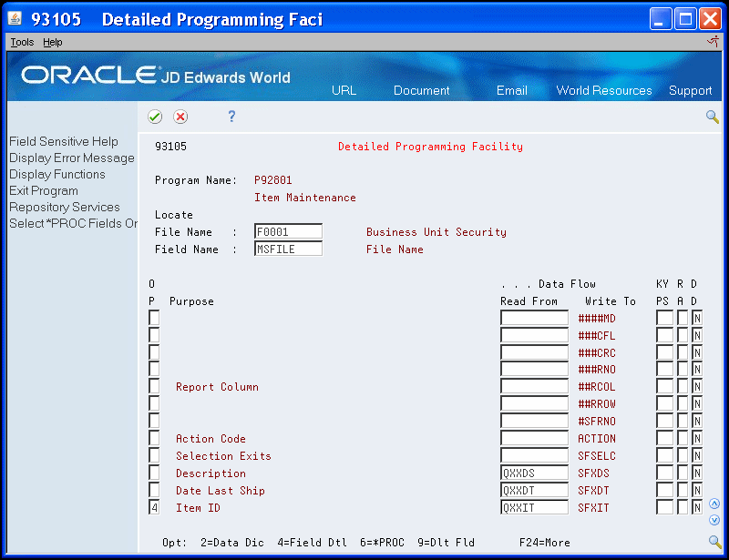This screenshot has height=560, width=729.
Task: Click Read From field QXXIT
Action: 534,507
